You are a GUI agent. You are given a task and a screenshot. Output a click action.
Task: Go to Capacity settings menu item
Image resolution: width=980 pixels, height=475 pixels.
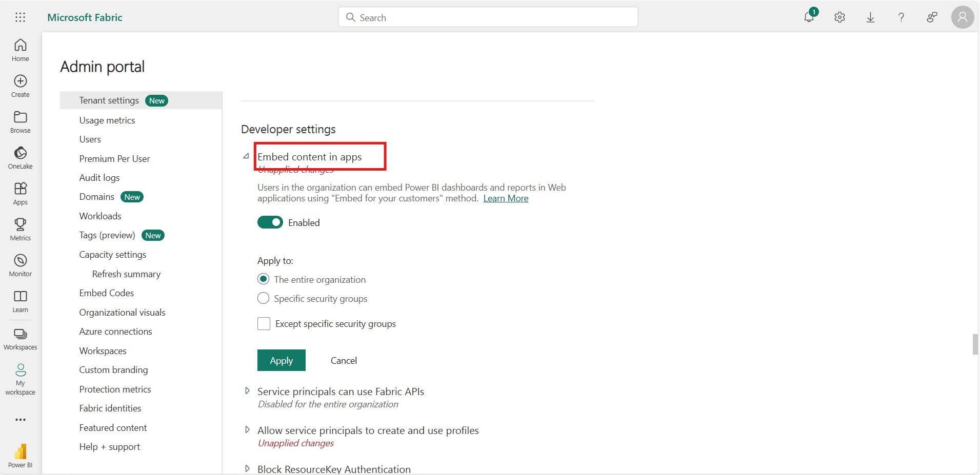(x=112, y=255)
